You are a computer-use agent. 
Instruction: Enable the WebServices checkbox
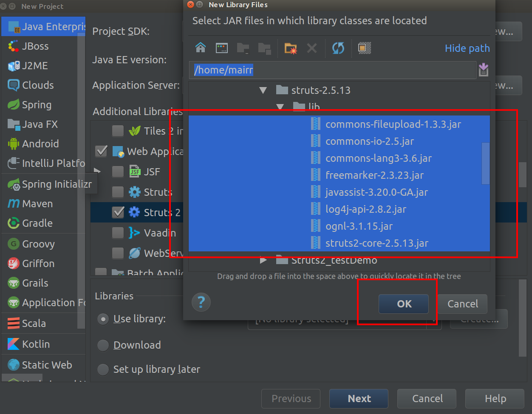(x=118, y=253)
